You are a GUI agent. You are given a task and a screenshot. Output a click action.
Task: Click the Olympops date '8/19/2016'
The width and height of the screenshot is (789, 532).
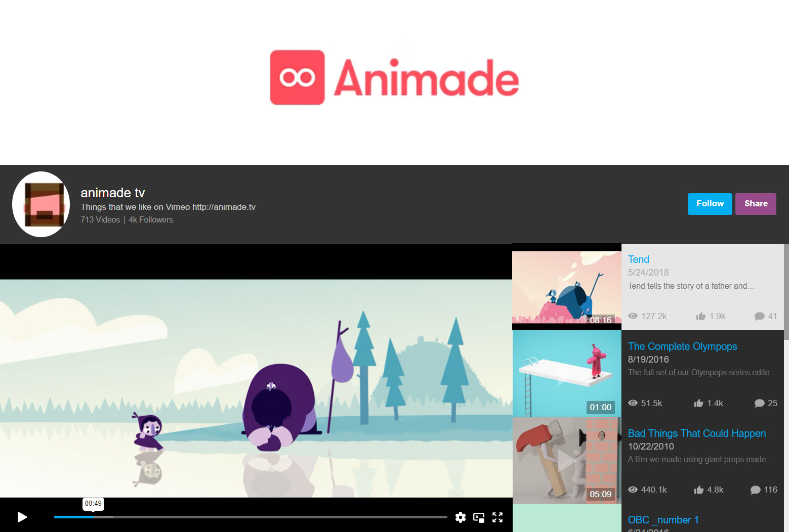click(x=648, y=360)
